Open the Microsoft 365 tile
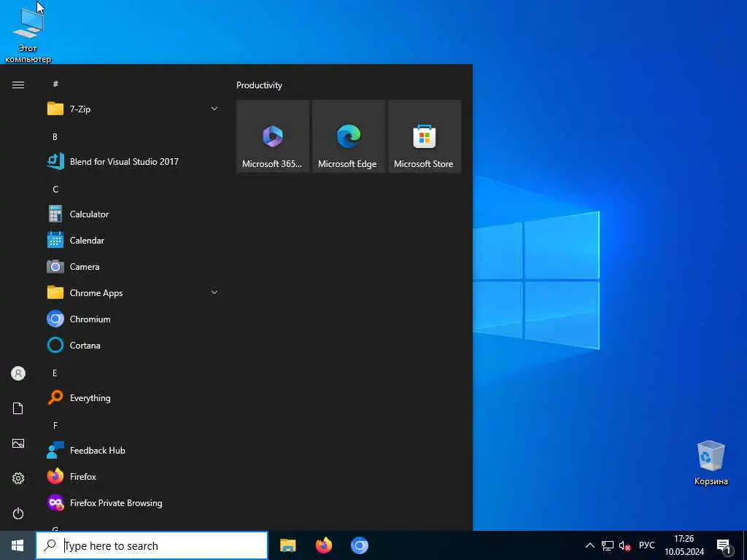Screen dimensions: 747x560 [x=273, y=136]
